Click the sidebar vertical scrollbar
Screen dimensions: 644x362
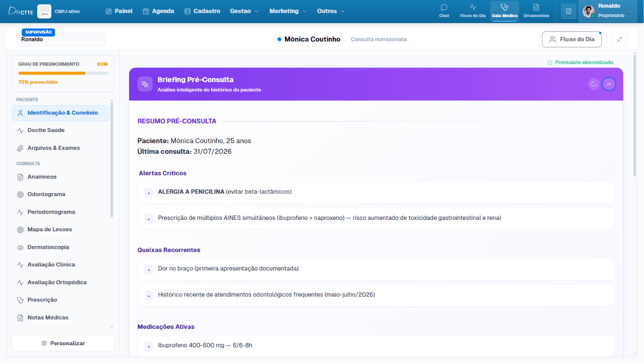click(x=112, y=159)
